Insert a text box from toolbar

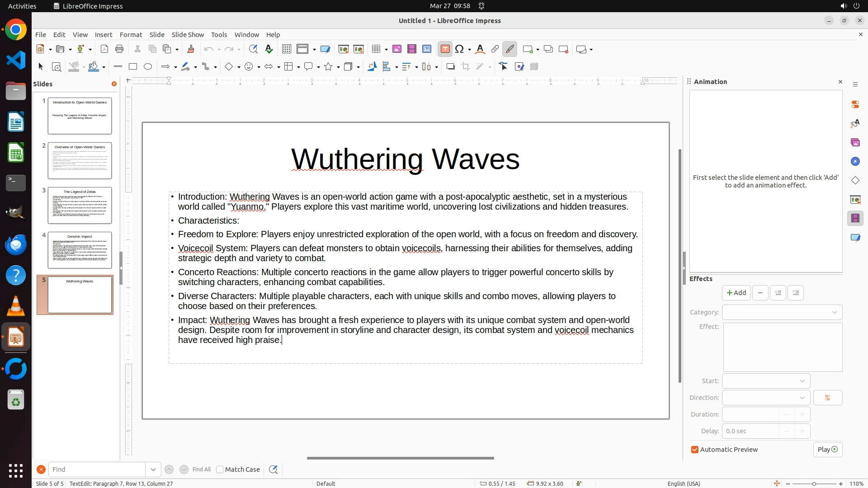tap(445, 49)
